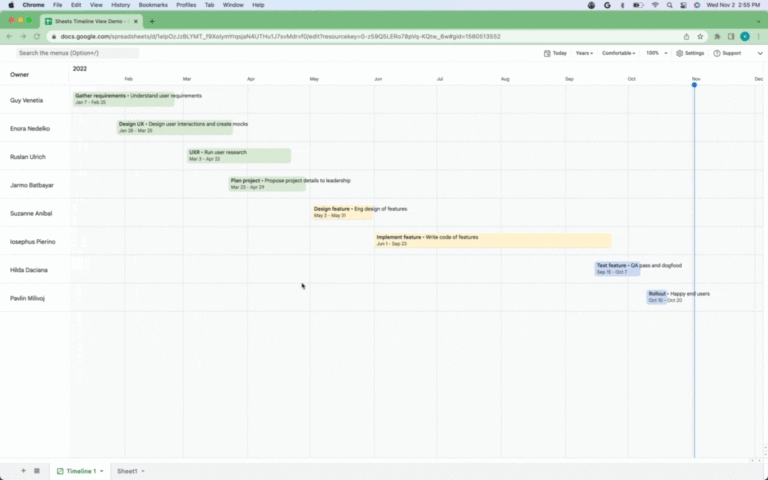Click owner name Hilda Daciana
Viewport: 768px width, 480px height.
point(29,270)
